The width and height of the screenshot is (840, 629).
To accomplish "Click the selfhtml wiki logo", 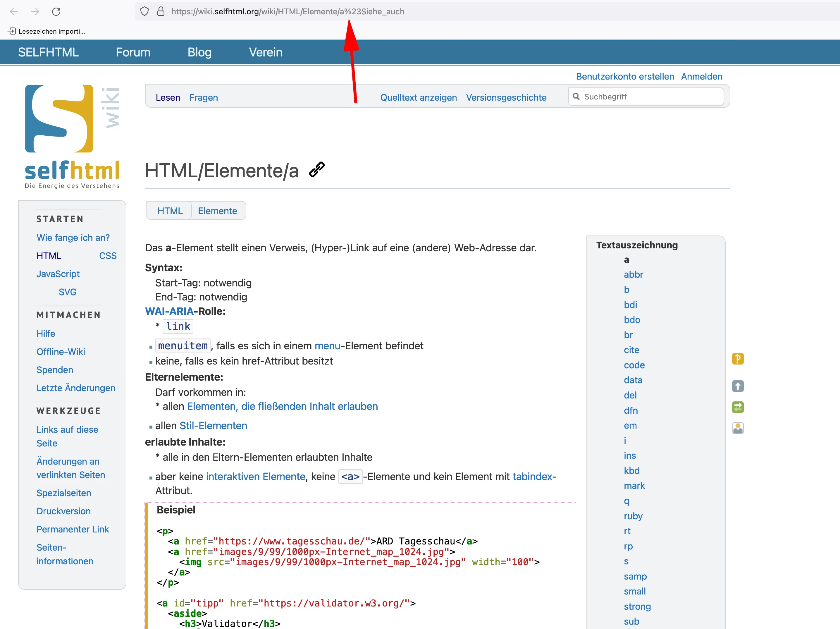I will (72, 136).
